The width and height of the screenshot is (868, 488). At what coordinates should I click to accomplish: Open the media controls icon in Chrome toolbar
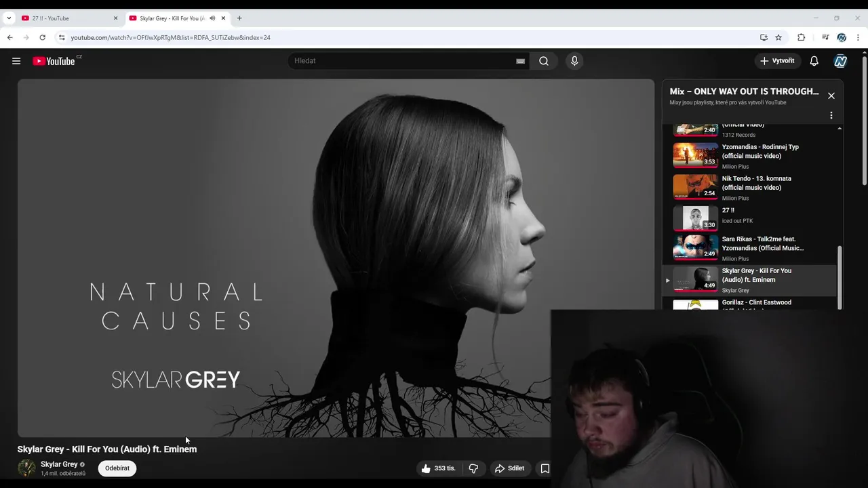pos(825,37)
